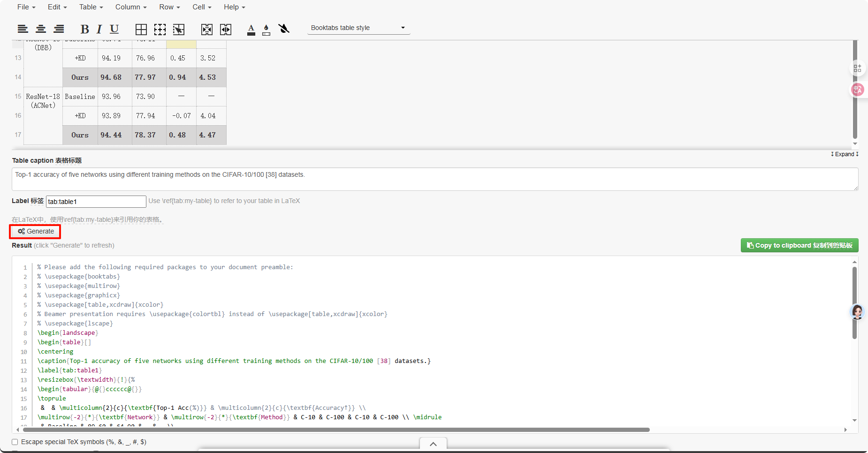Open the Row menu

coord(169,7)
